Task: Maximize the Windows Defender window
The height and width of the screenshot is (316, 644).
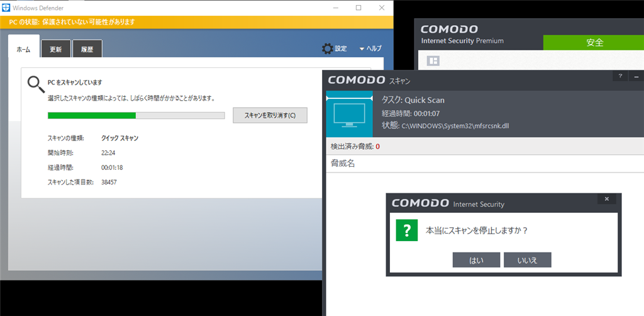Action: [x=358, y=8]
